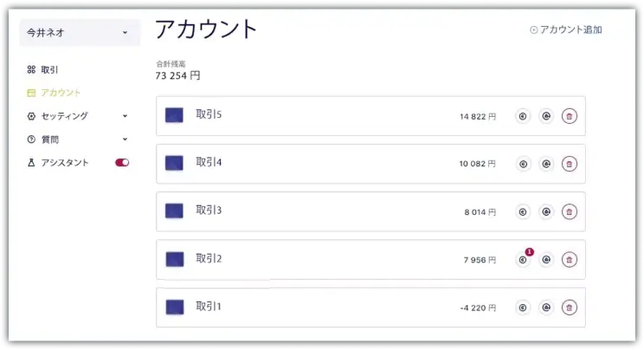Select the 取引2 account row balance 7 956 円
The image size is (644, 350).
click(480, 260)
